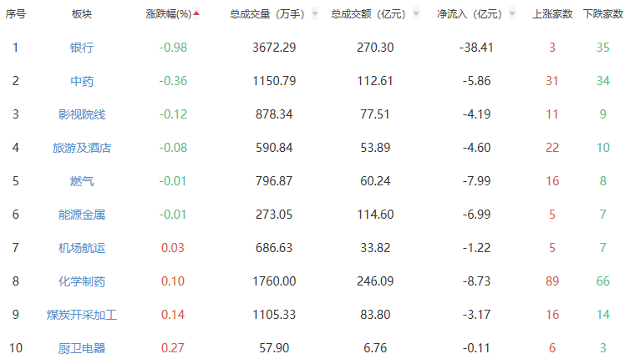
Task: Sort by 上涨家数 column header
Action: pos(552,14)
